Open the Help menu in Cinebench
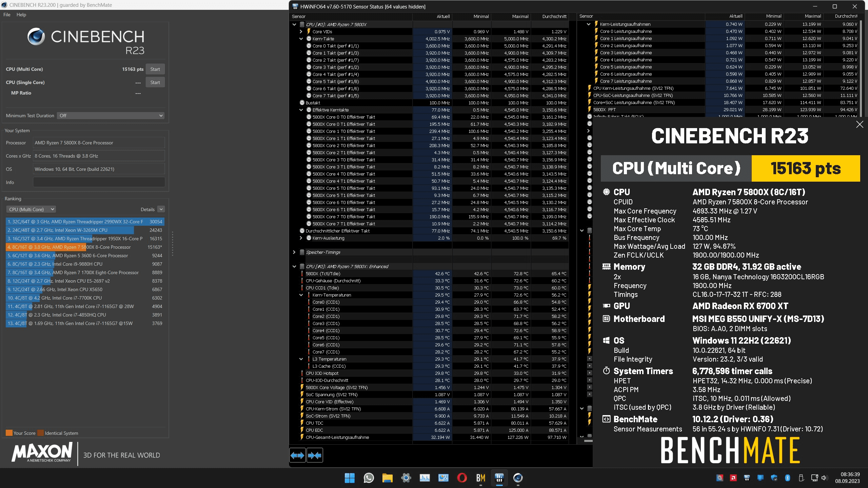Image resolution: width=868 pixels, height=488 pixels. pos(21,15)
